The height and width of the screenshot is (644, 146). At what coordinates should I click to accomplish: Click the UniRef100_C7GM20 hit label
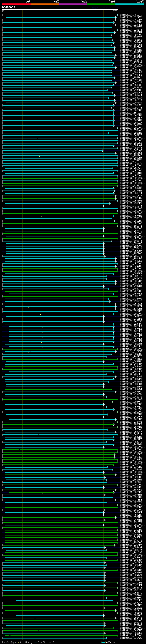click(x=131, y=638)
